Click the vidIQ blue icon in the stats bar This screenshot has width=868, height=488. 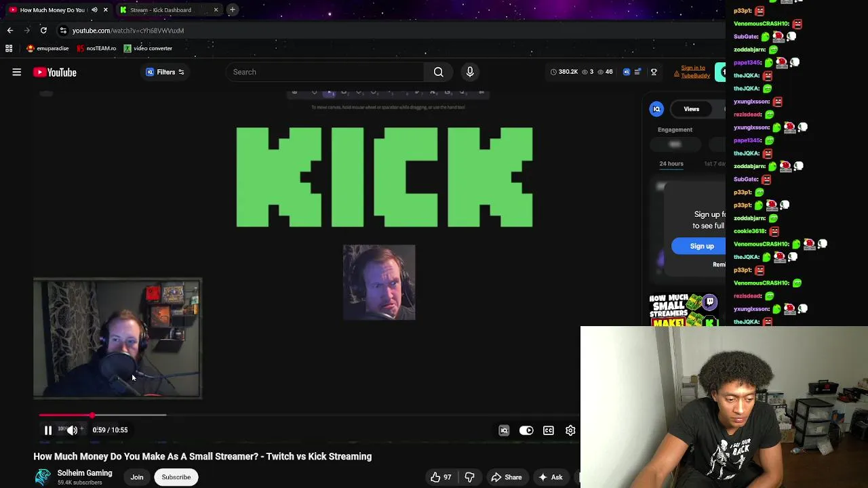pos(627,72)
